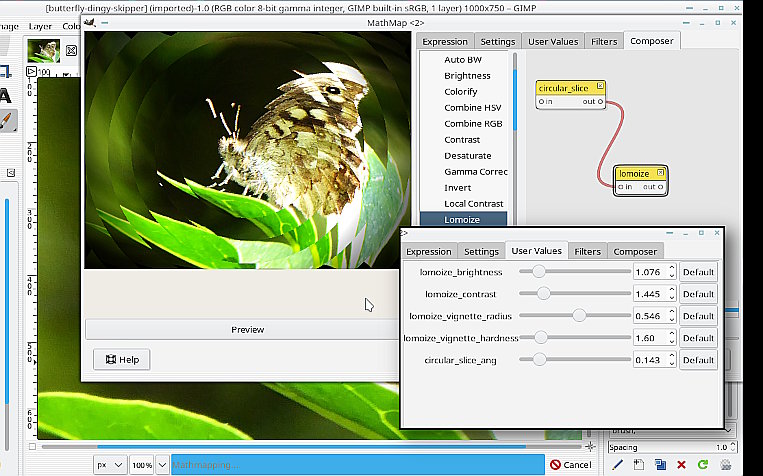The width and height of the screenshot is (763, 476).
Task: Click the circular_slice_ang value field
Action: point(654,360)
